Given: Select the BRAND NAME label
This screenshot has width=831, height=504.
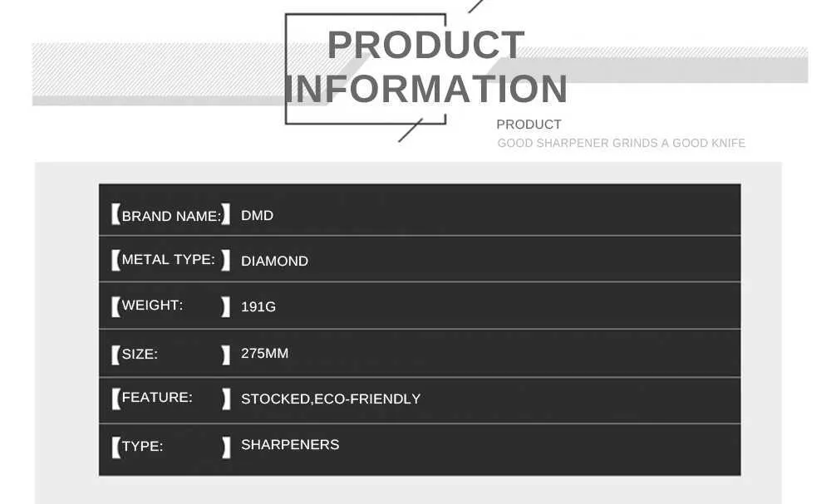Looking at the screenshot, I should [172, 216].
